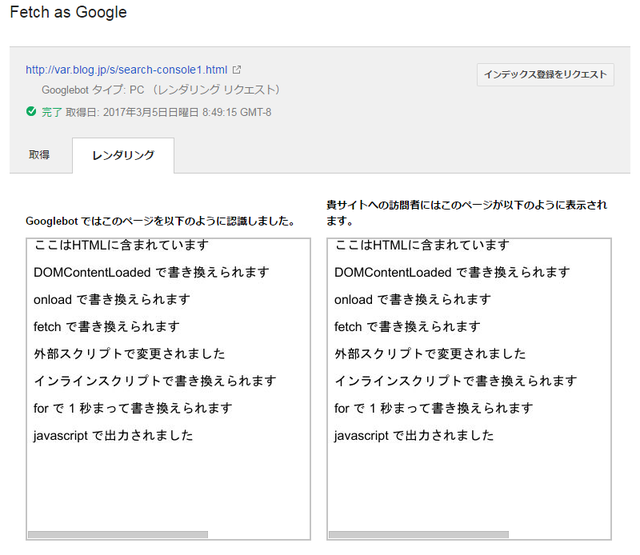This screenshot has height=555, width=640.
Task: Click onload で書き換えられます in visitor pane
Action: pos(413,300)
